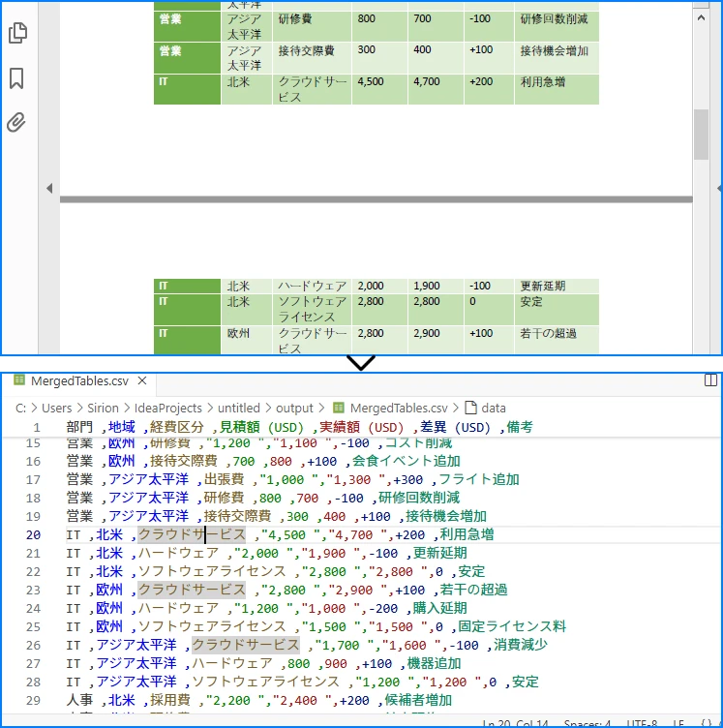Click the Ln 20, Col 14 status entry

[x=515, y=723]
